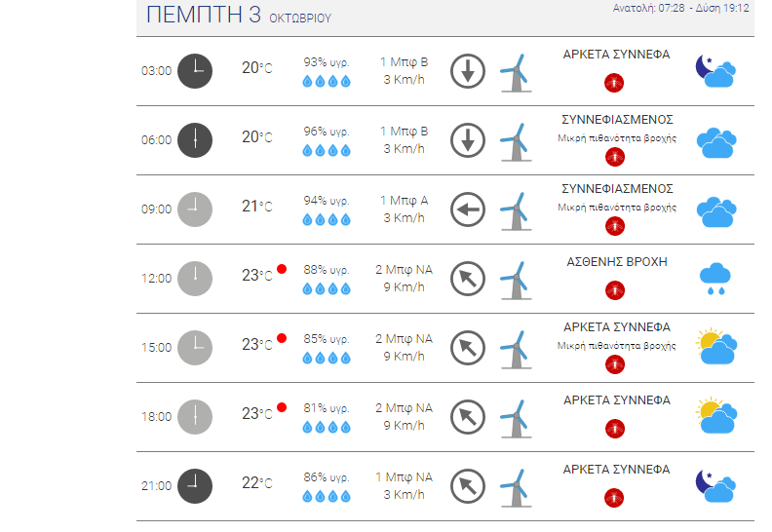Screen dimensions: 772x532
Task: Click the north wind arrow at 06:00
Action: point(468,140)
